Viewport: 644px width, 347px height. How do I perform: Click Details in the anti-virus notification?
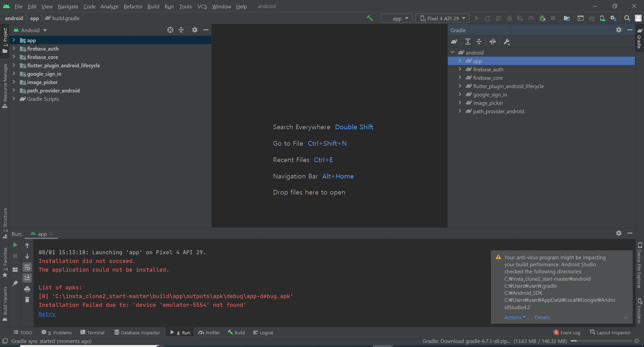tap(542, 317)
